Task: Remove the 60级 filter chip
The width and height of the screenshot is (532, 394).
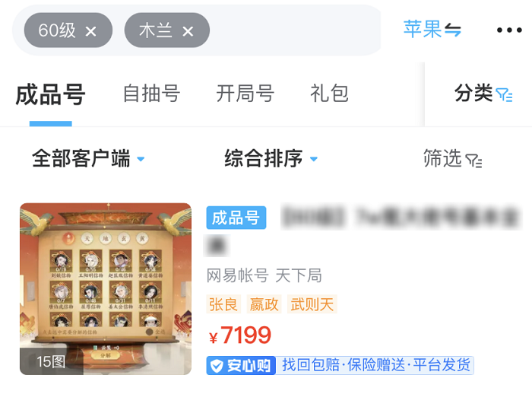Action: (90, 32)
